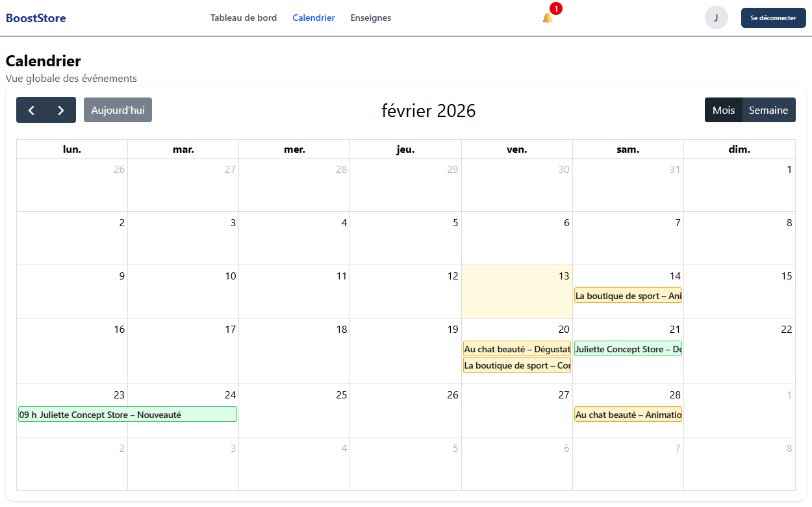Select the Calendrier navigation item
This screenshot has width=812, height=507.
[313, 18]
